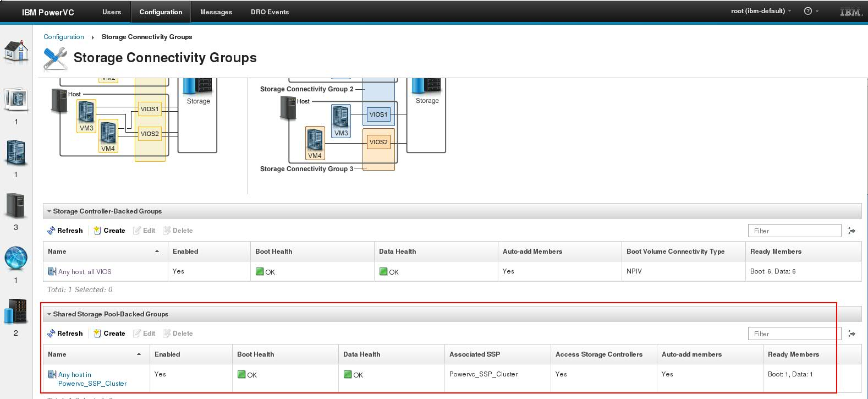Click Edit in Shared Storage Pool-Backed Groups toolbar

click(144, 334)
